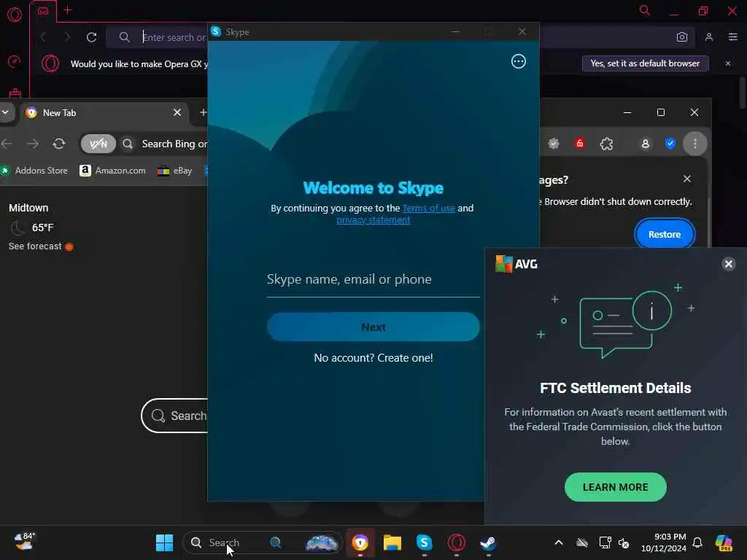
Task: Click No account? Create one!
Action: pos(373,358)
